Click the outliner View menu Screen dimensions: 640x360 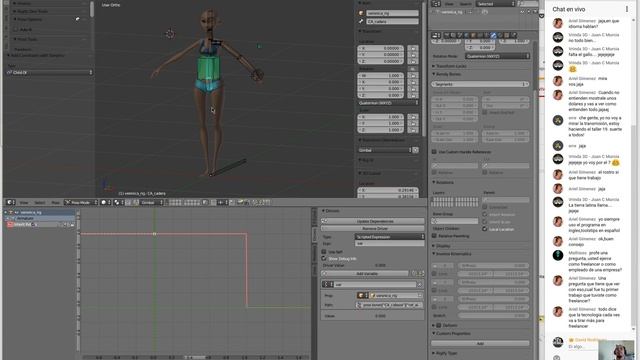tap(449, 4)
